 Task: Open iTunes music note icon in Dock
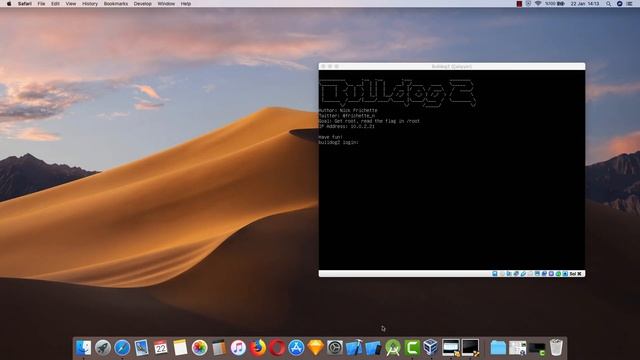(238, 348)
